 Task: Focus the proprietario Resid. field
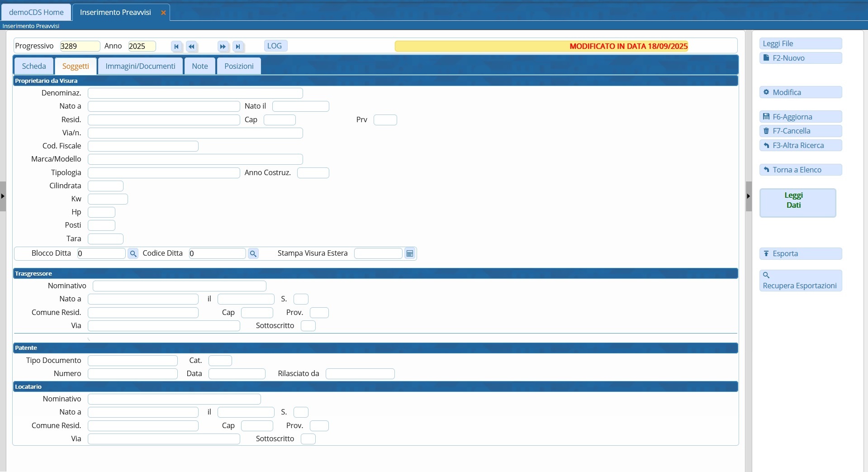164,120
